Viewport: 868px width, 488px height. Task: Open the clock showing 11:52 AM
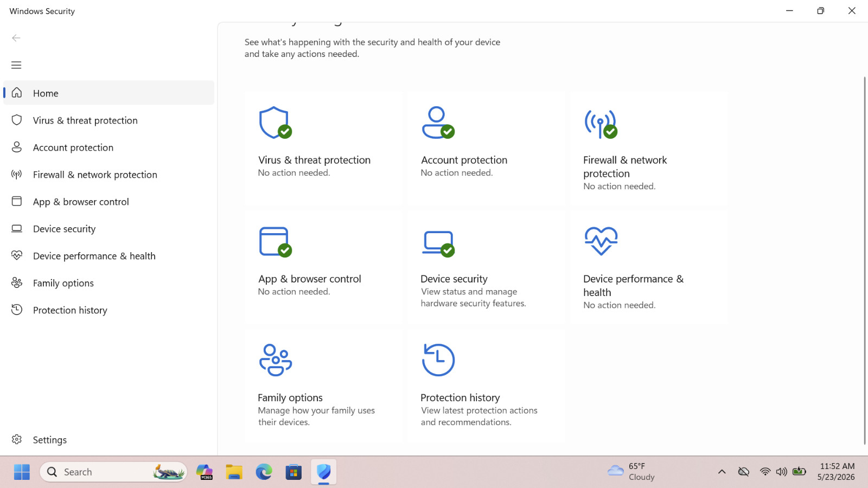click(837, 472)
